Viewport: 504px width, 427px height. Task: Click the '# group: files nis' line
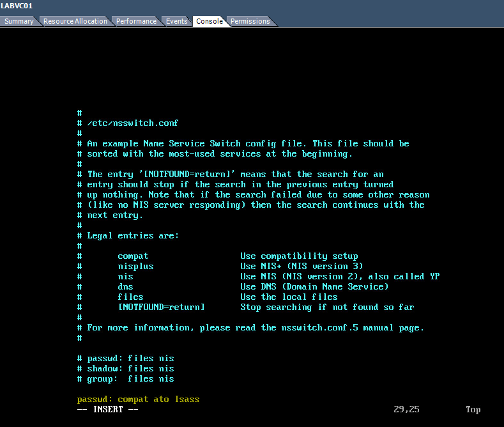(126, 379)
